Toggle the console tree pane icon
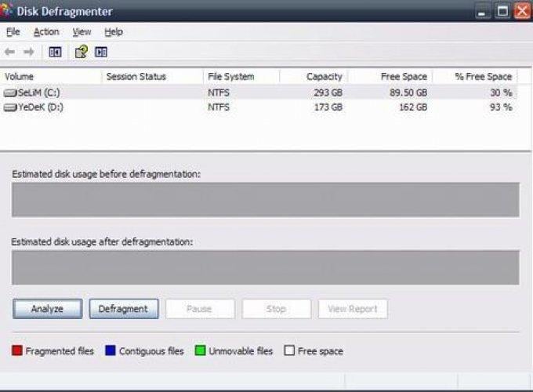 coord(55,53)
